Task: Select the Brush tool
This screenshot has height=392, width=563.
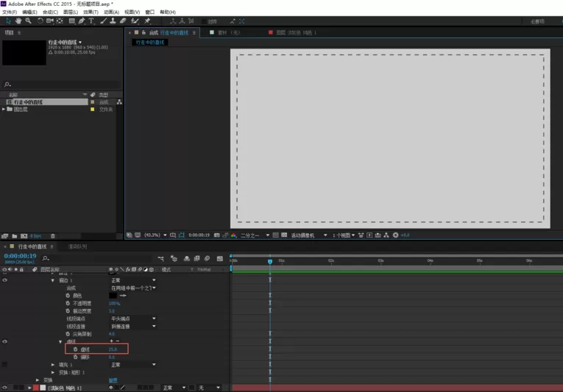Action: point(104,21)
